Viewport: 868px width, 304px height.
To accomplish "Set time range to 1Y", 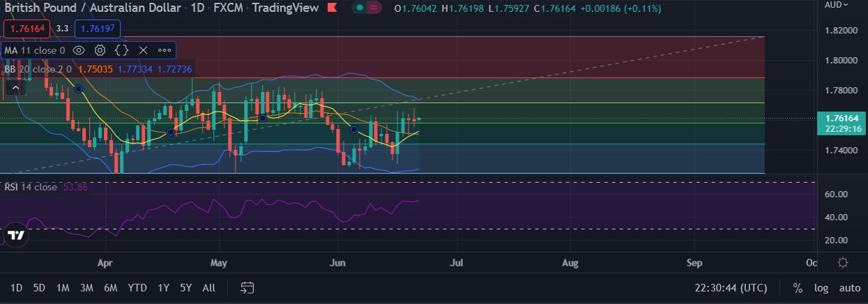I will point(164,287).
